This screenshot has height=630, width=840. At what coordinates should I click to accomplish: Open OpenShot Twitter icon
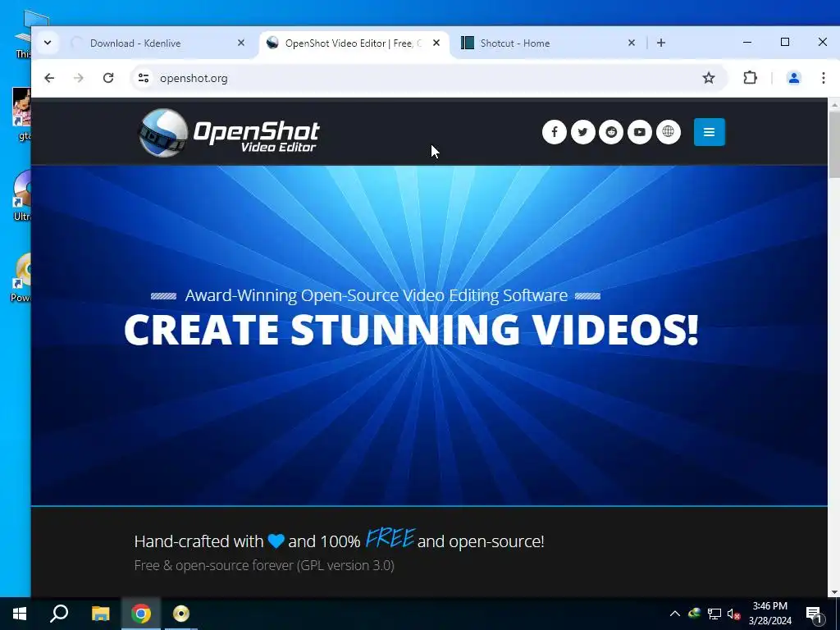tap(583, 132)
